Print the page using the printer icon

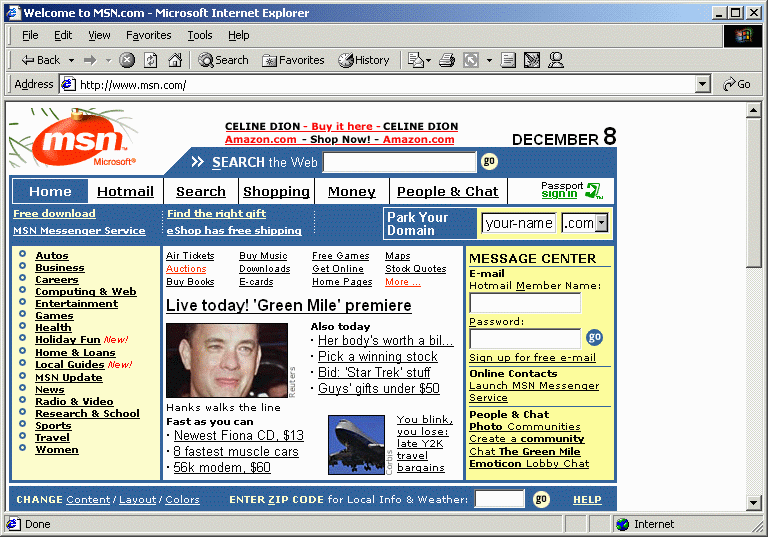point(446,60)
